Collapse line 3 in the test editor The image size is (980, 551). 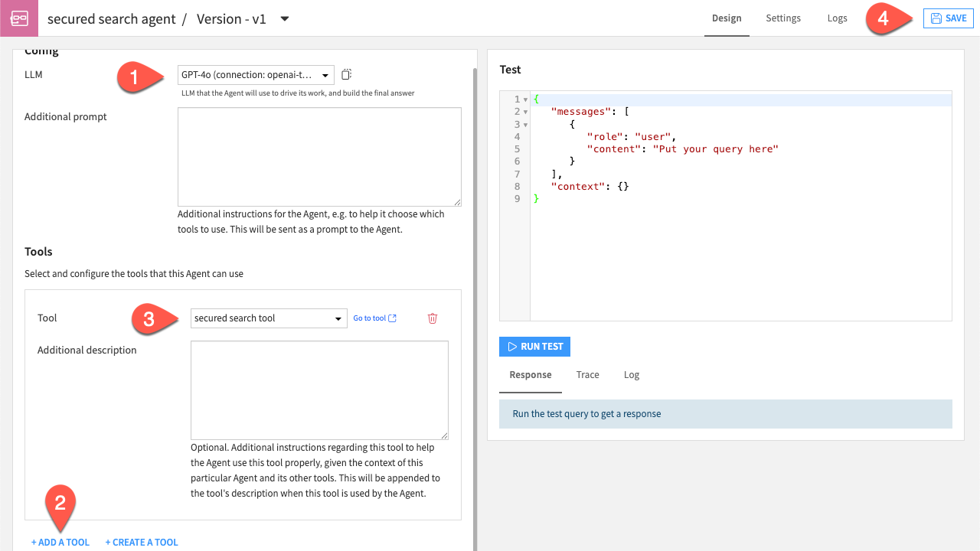[526, 124]
